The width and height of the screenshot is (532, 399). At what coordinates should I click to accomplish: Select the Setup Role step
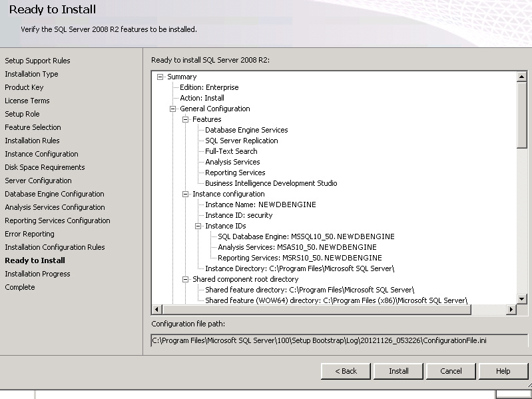pos(22,114)
